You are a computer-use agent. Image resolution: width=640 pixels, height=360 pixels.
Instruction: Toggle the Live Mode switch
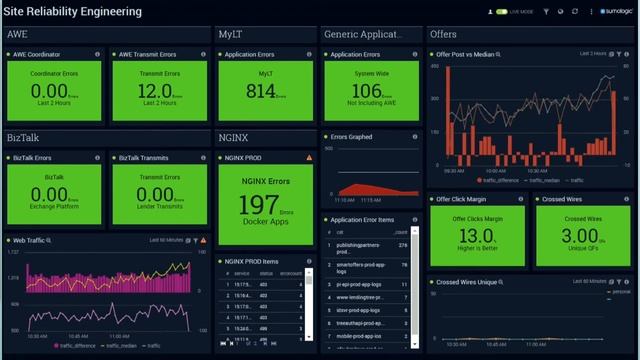tap(502, 12)
